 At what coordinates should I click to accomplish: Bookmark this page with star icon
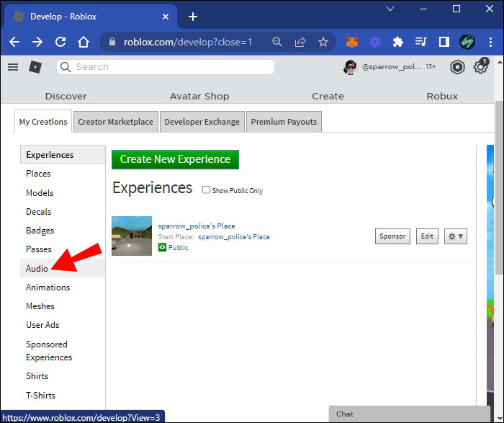[x=323, y=42]
